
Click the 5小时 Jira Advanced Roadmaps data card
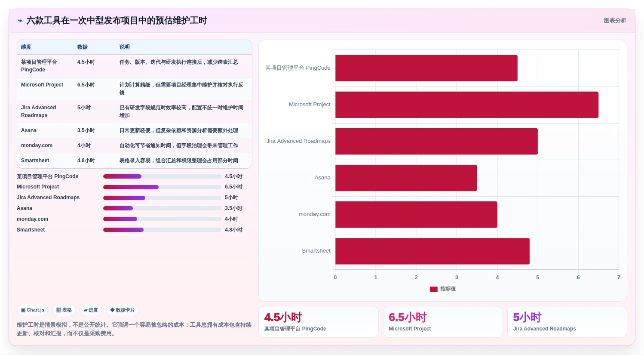pyautogui.click(x=567, y=322)
